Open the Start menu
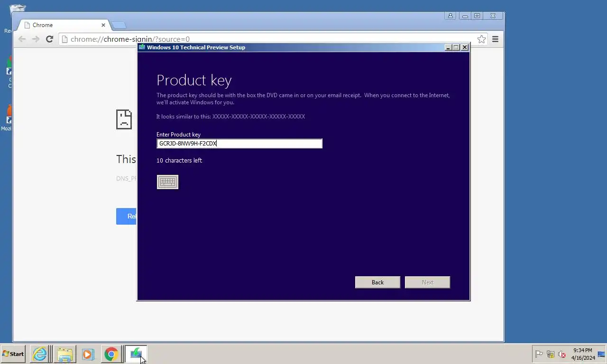Image resolution: width=607 pixels, height=364 pixels. click(13, 354)
